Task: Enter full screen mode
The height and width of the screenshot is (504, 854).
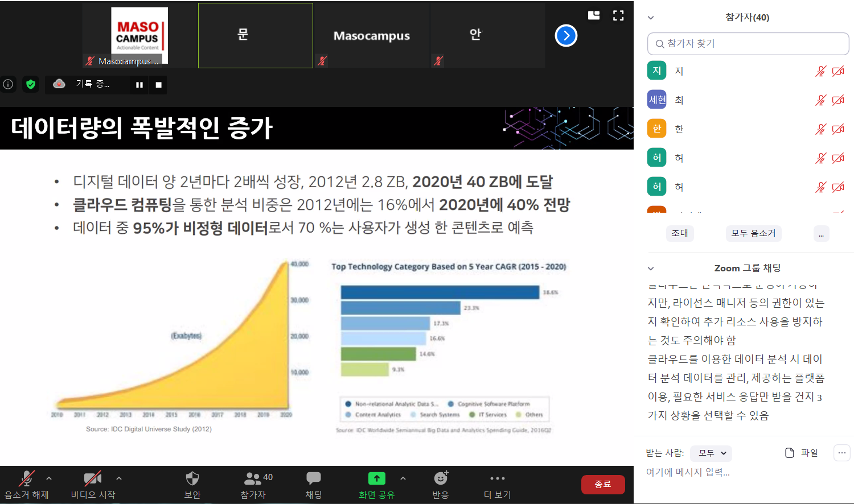Action: point(618,15)
